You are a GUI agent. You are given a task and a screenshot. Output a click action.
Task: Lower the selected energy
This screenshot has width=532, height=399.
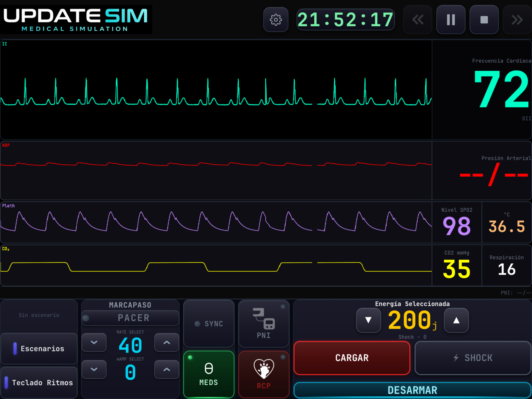point(368,320)
